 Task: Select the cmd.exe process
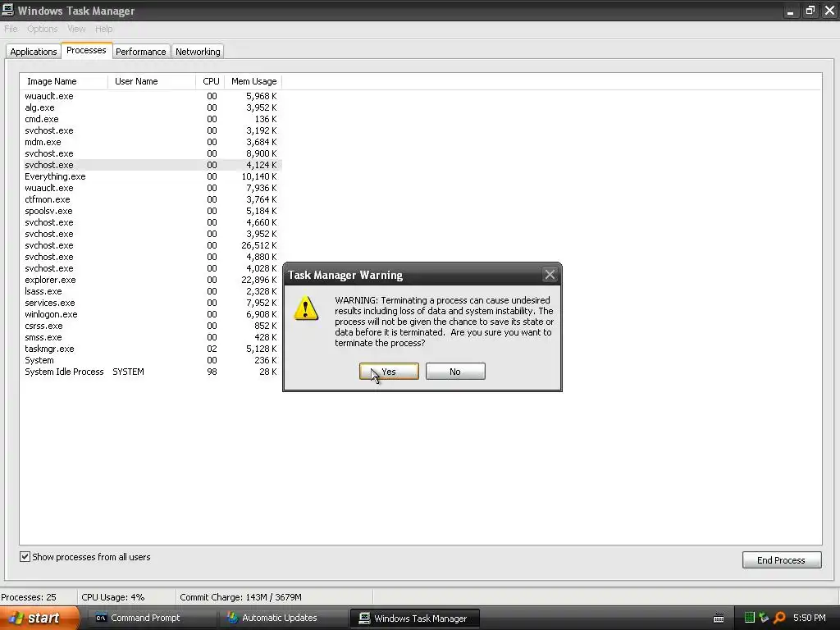pyautogui.click(x=151, y=119)
